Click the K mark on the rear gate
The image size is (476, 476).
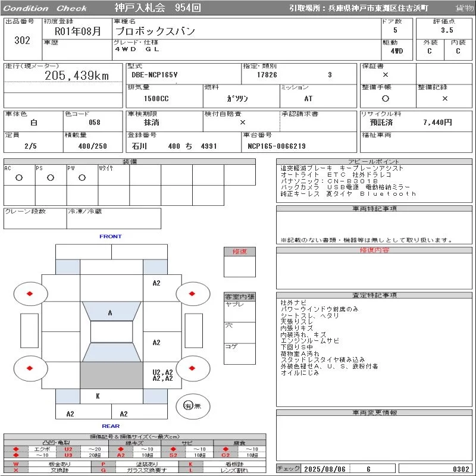[x=98, y=396]
